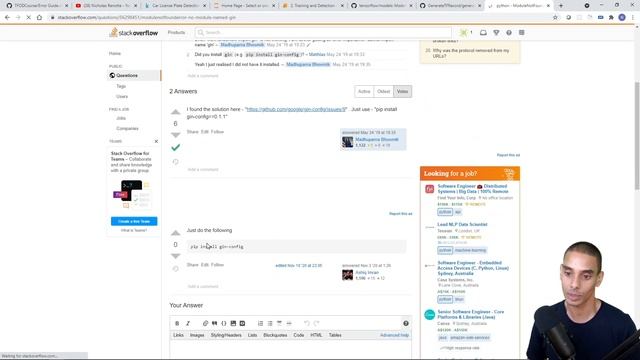The height and width of the screenshot is (360, 640).
Task: Open Tags in left sidebar
Action: point(121,86)
